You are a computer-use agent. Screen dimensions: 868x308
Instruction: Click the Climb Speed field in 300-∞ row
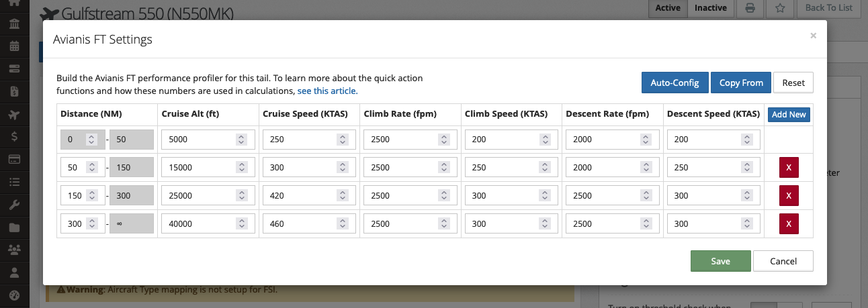pyautogui.click(x=512, y=224)
